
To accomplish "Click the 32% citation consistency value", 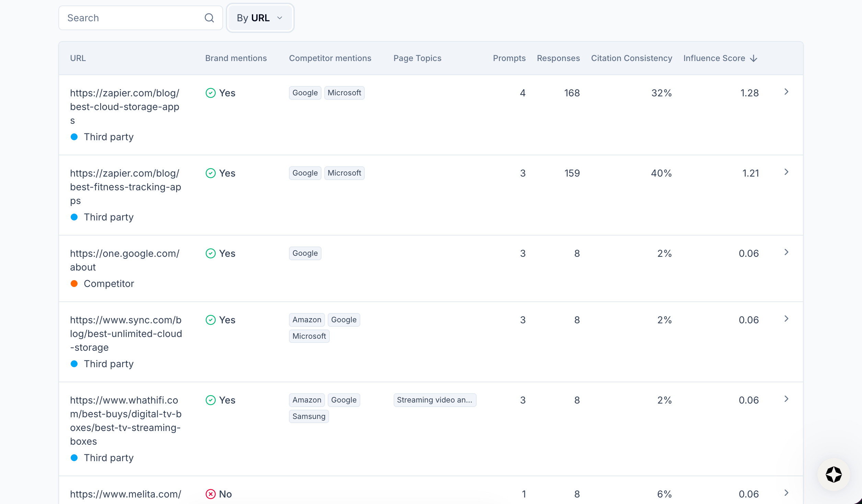I will pos(662,93).
